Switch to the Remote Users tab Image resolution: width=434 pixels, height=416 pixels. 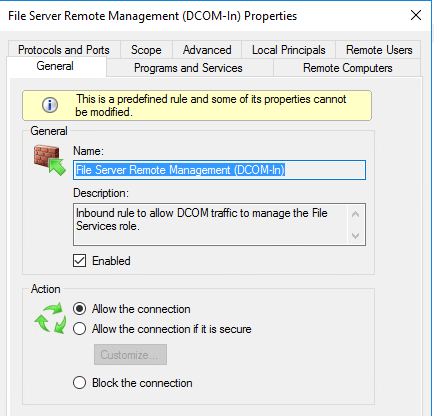379,50
